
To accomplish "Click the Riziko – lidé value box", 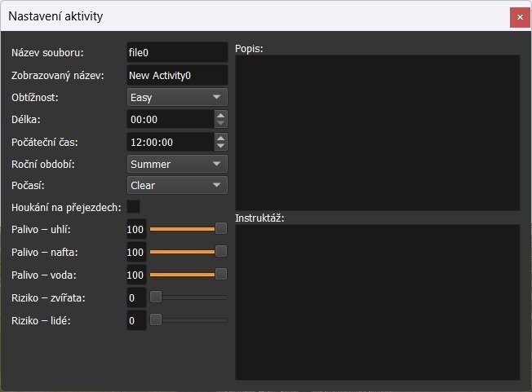I will pyautogui.click(x=136, y=321).
